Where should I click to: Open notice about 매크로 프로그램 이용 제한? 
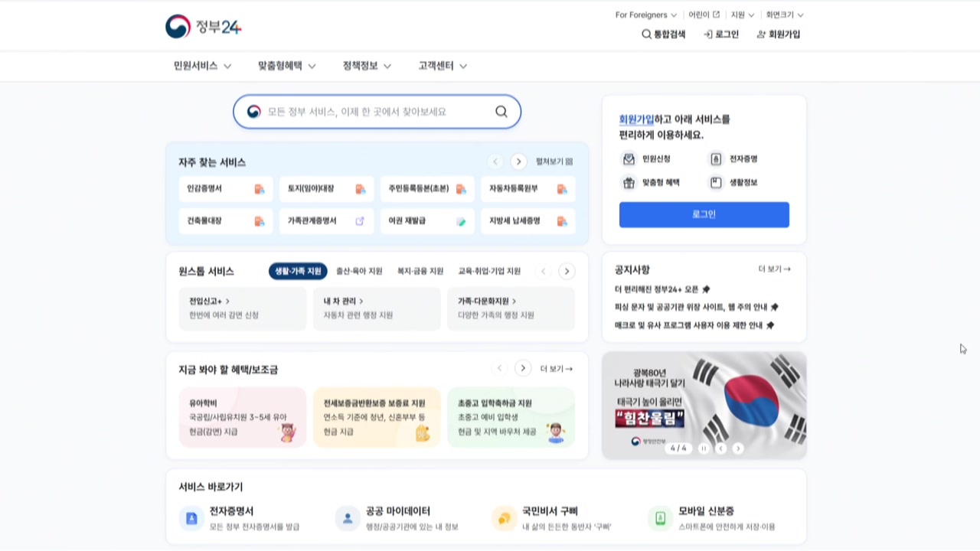[x=694, y=325]
